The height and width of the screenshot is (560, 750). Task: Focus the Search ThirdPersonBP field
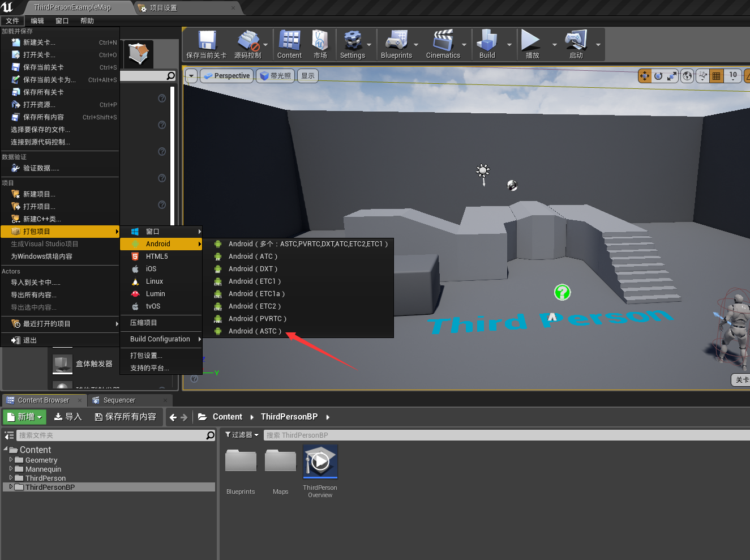point(507,435)
